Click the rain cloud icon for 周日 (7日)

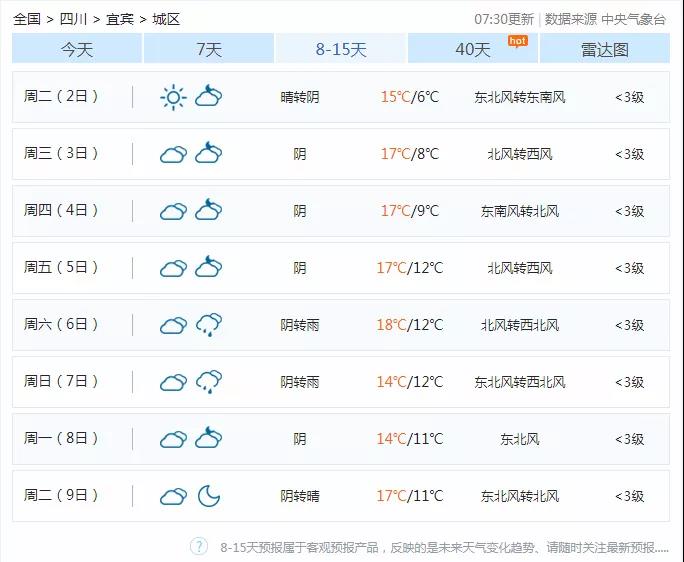pos(209,382)
